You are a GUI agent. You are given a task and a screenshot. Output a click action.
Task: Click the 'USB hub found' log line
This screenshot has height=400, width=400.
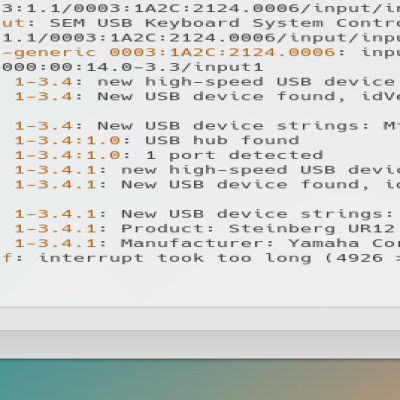tap(157, 140)
